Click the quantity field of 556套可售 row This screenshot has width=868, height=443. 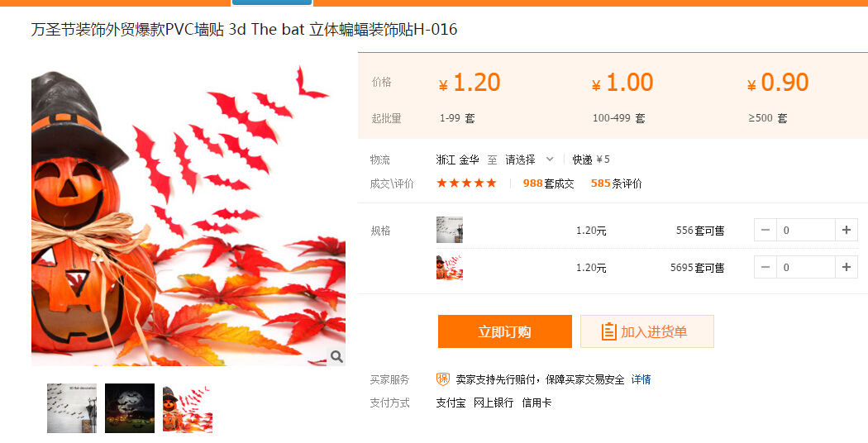point(806,230)
